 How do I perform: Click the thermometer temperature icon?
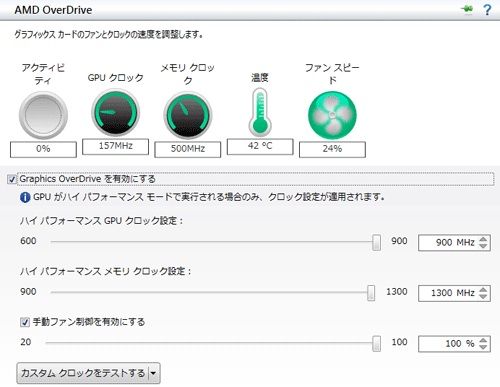pos(260,112)
